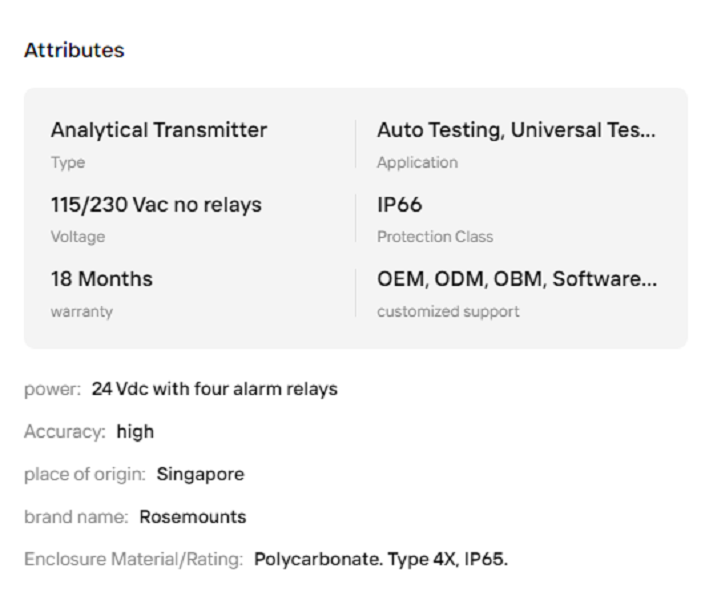Click the warranty attribute label

pyautogui.click(x=82, y=311)
